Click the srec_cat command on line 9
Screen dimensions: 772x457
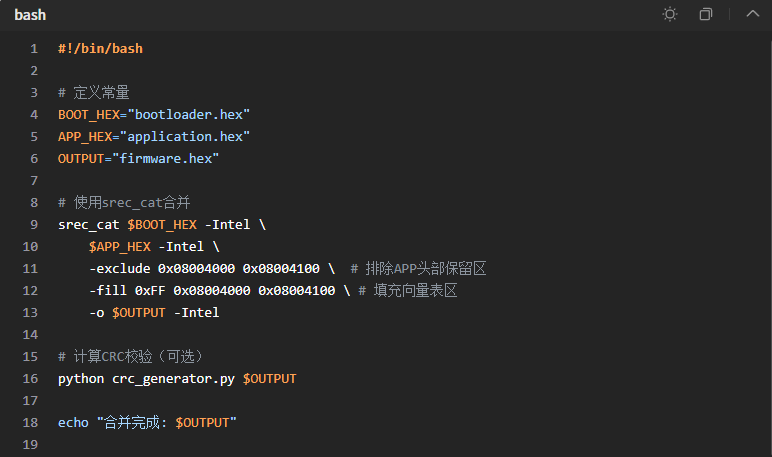[88, 224]
